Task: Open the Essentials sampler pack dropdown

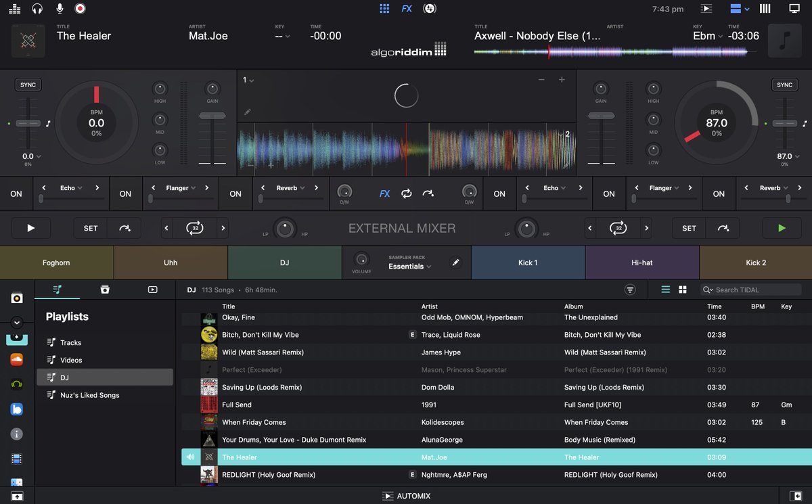Action: [410, 267]
